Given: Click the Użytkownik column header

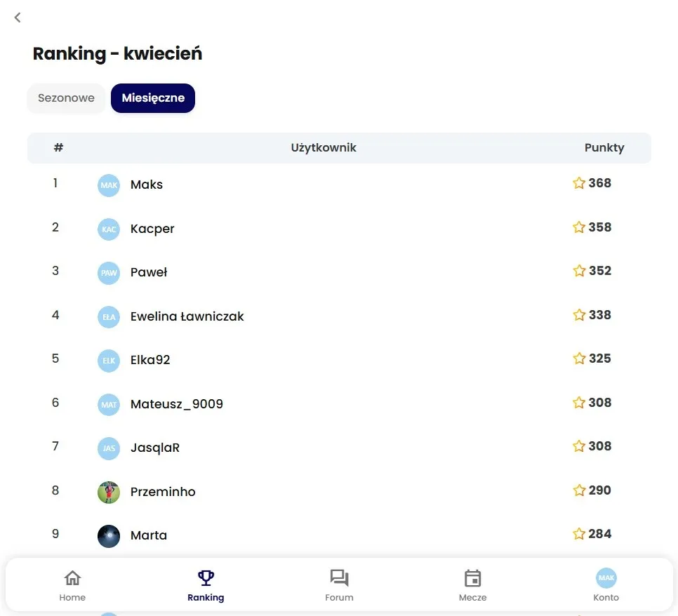Looking at the screenshot, I should [324, 148].
